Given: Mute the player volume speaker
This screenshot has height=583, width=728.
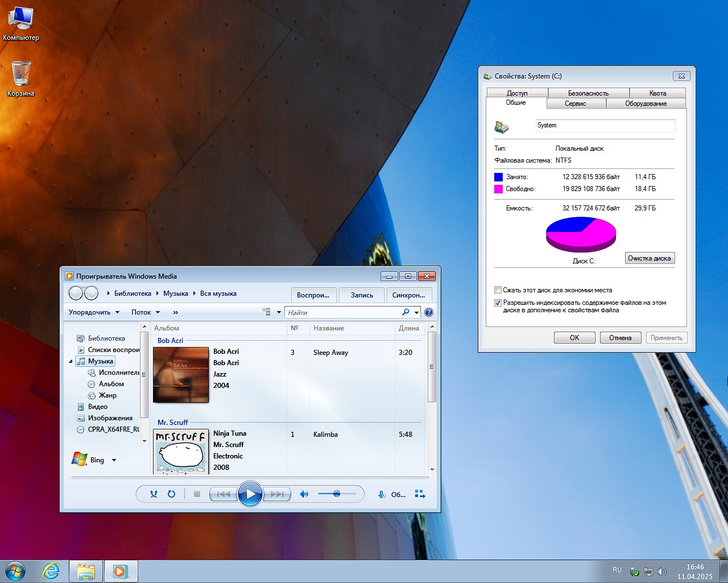Looking at the screenshot, I should pyautogui.click(x=304, y=494).
